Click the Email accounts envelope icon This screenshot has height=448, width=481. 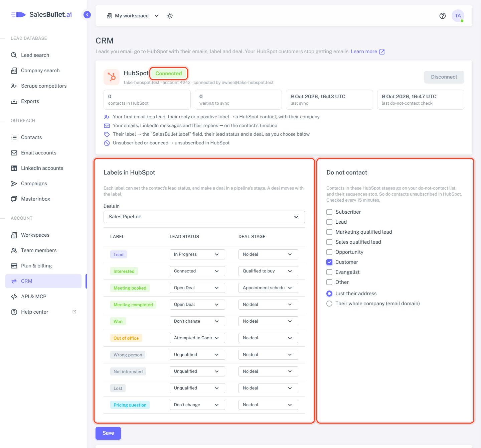(x=14, y=153)
